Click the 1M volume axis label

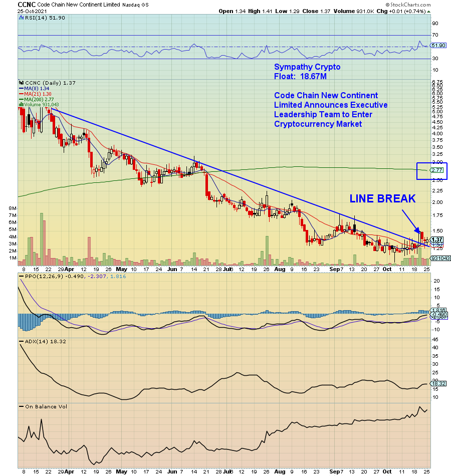(x=13, y=258)
